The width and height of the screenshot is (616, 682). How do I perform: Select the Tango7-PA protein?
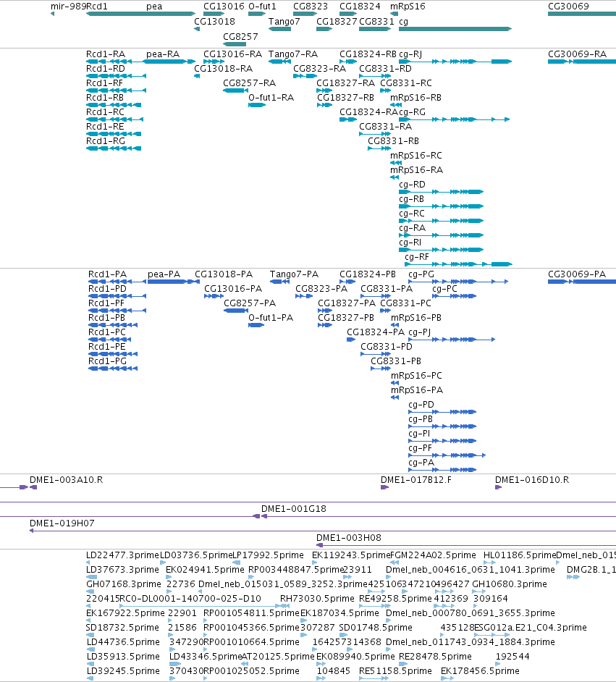tap(294, 274)
